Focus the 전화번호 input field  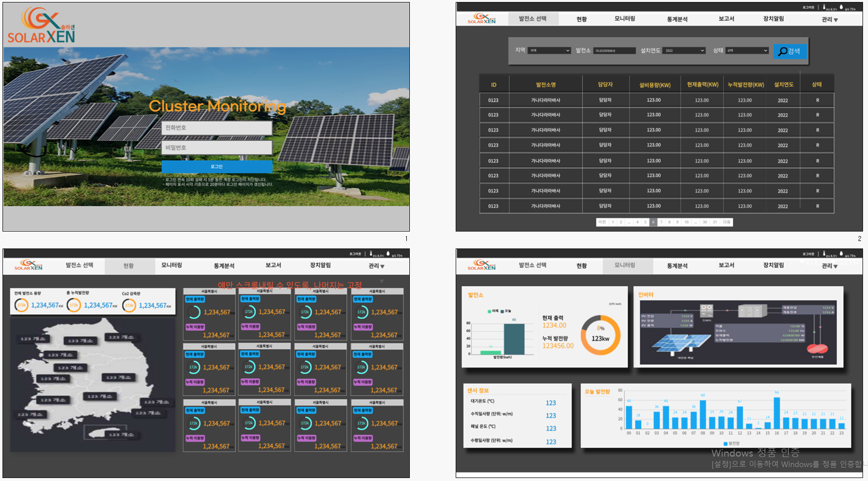tap(217, 128)
